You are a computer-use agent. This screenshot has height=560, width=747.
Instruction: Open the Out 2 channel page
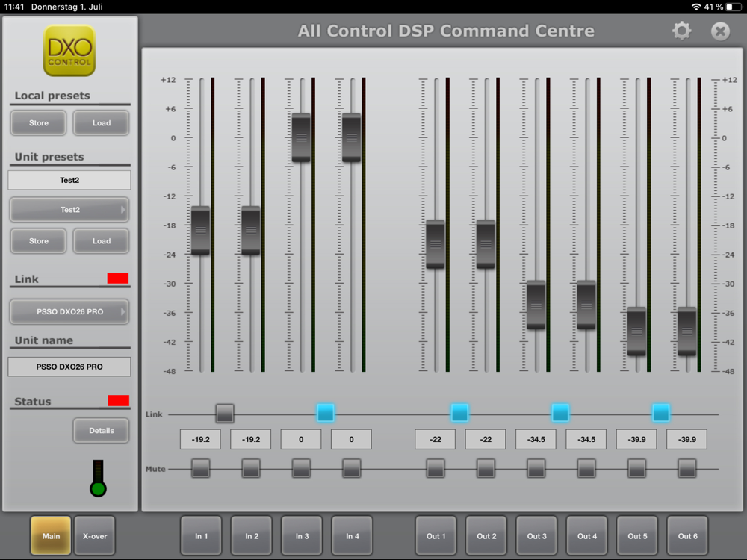pyautogui.click(x=486, y=535)
